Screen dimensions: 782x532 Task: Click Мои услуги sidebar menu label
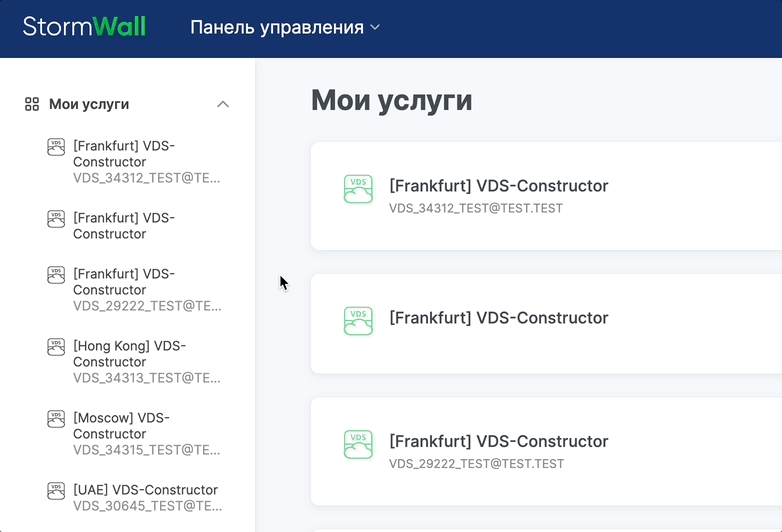89,104
